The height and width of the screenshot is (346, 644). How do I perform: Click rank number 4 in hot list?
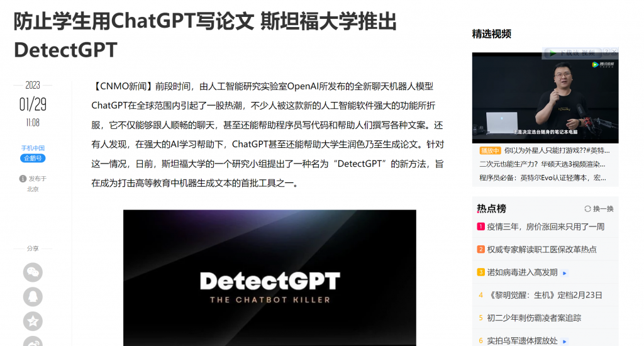click(480, 295)
